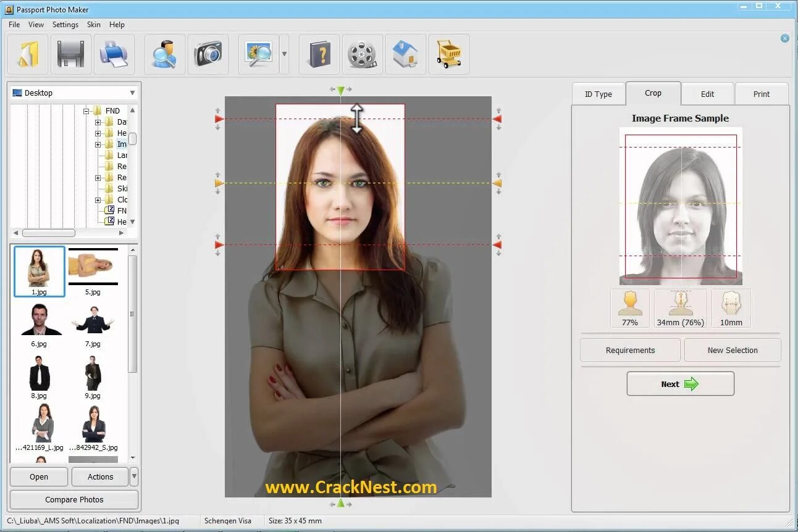Click the left red marker of top head line
The width and height of the screenshot is (798, 532).
click(219, 119)
